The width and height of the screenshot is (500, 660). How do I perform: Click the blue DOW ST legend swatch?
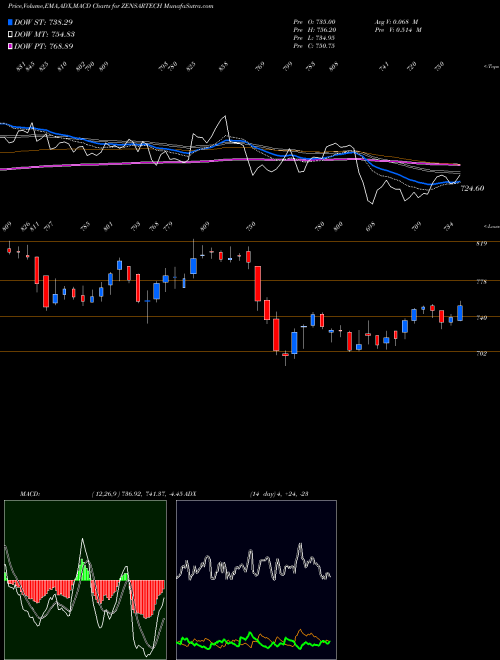[x=11, y=22]
